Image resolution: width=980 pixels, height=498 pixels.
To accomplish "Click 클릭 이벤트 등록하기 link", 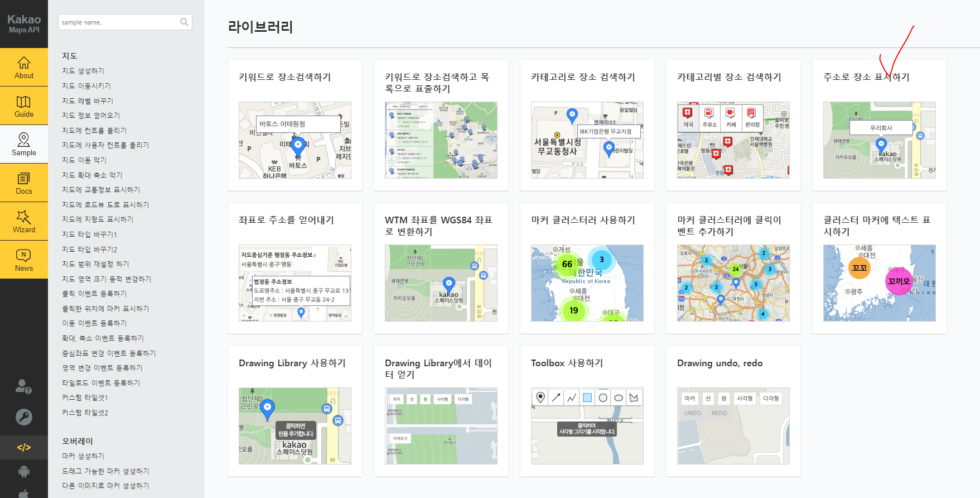I will point(94,294).
